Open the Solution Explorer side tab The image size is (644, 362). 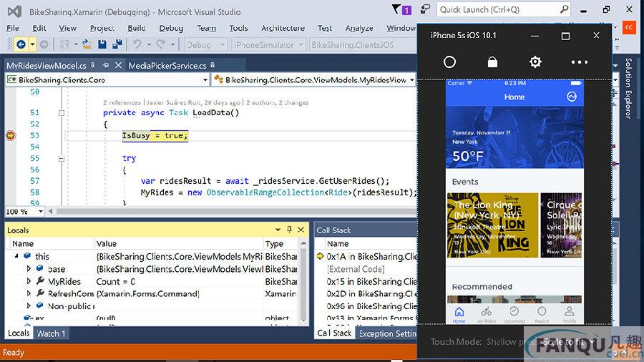click(x=628, y=88)
